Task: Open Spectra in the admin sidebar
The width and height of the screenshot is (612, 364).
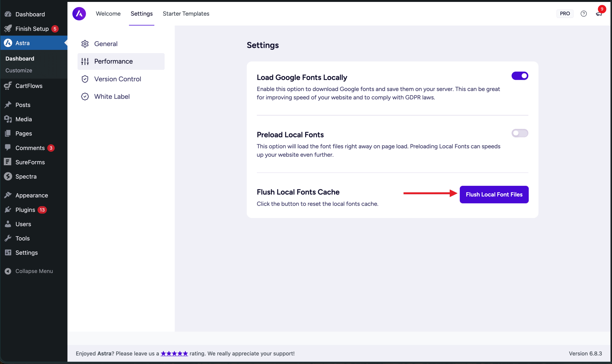Action: 26,176
